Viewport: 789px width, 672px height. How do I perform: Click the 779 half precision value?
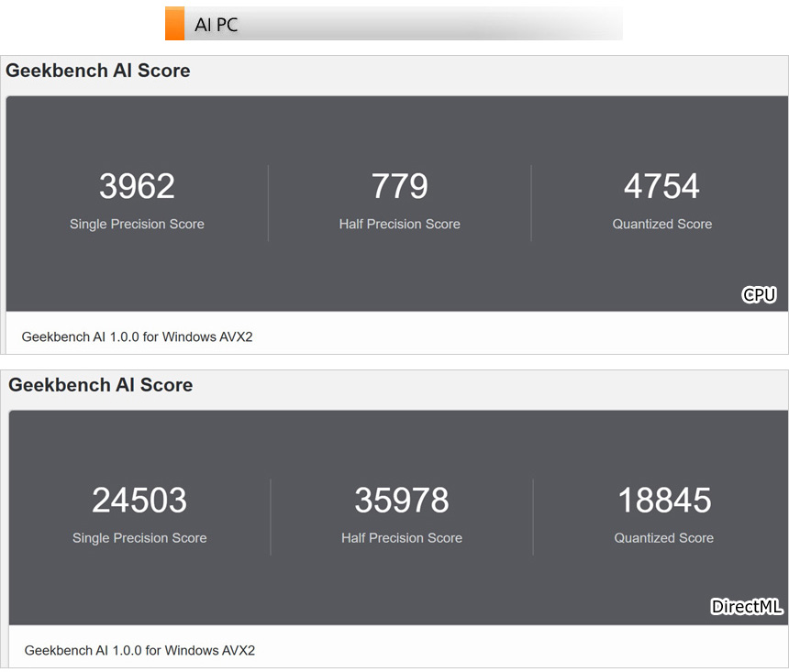click(399, 186)
